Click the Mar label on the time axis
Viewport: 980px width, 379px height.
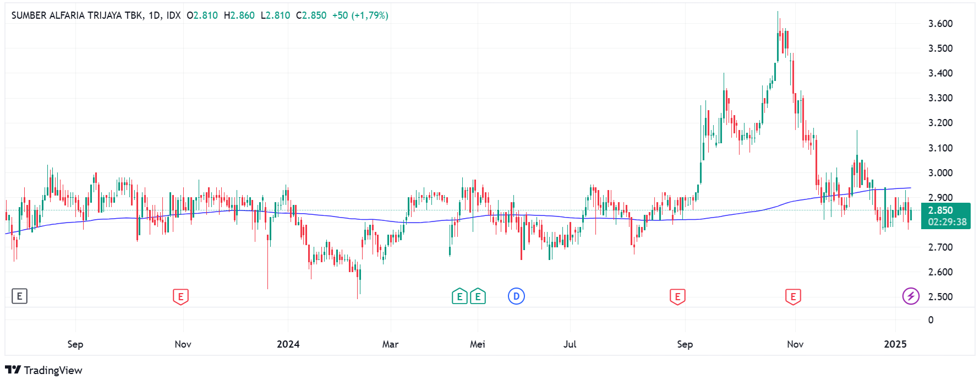[390, 344]
